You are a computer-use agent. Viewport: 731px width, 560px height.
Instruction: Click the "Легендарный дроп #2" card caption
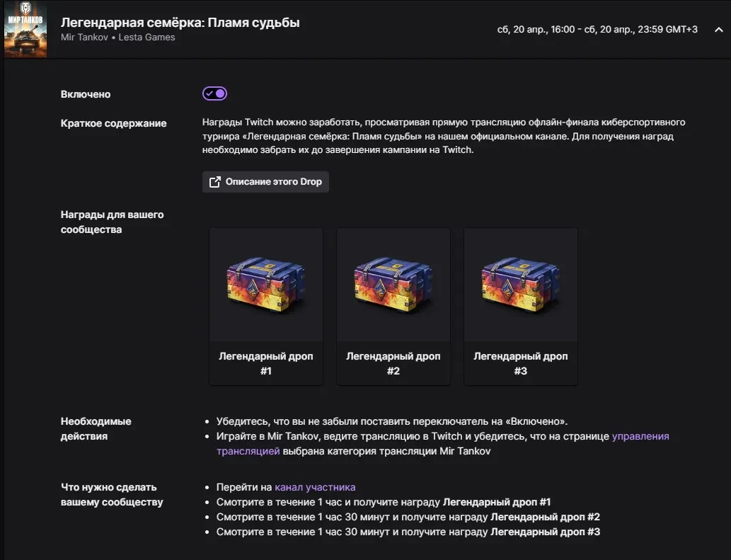click(393, 363)
